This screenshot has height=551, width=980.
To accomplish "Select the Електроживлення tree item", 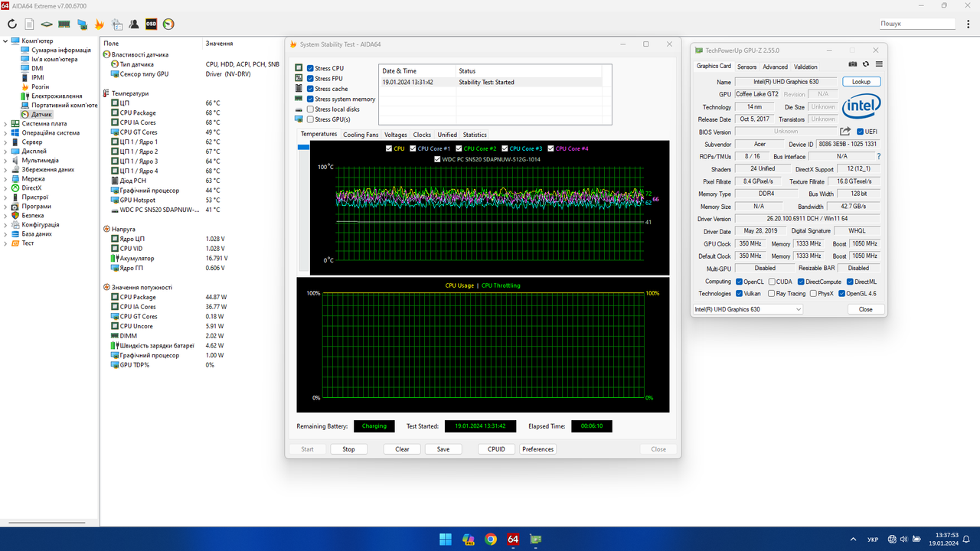I will [51, 96].
